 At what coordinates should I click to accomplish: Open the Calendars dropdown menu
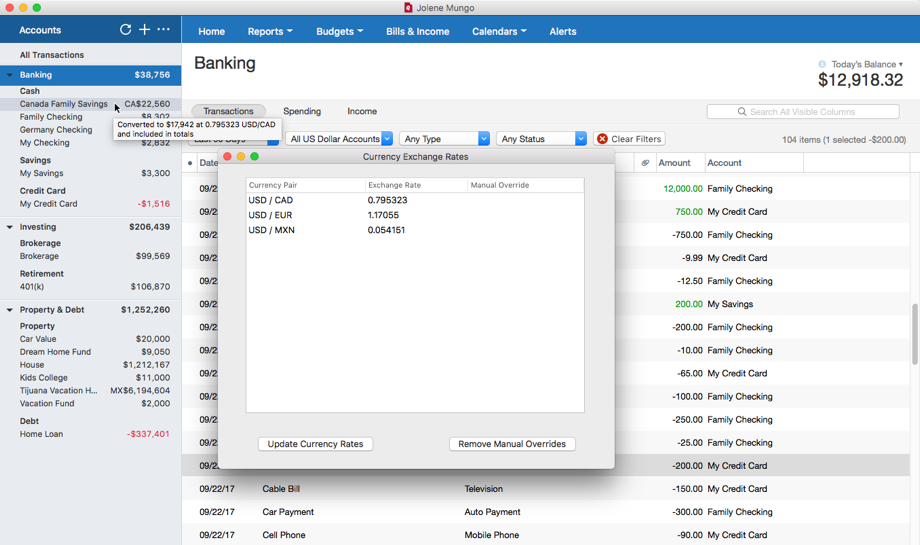(499, 32)
